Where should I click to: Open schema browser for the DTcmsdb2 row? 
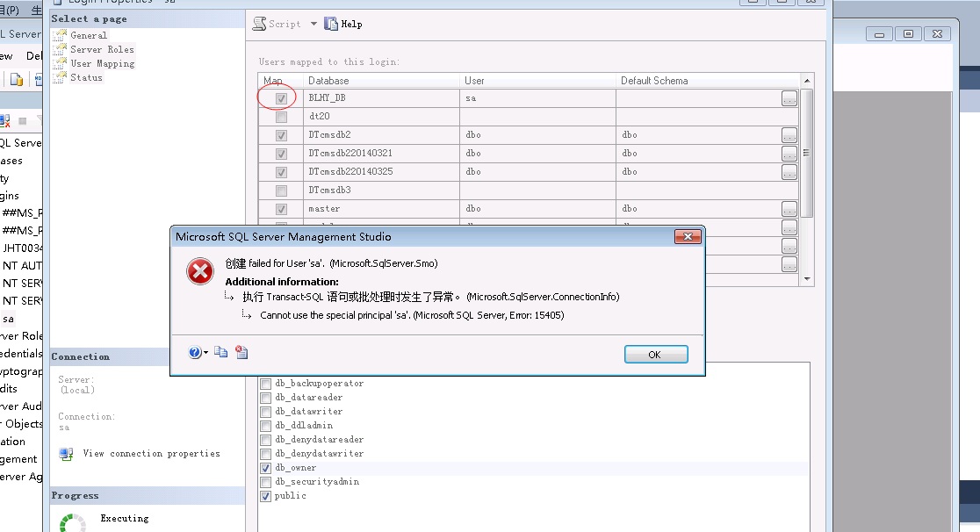click(x=789, y=135)
